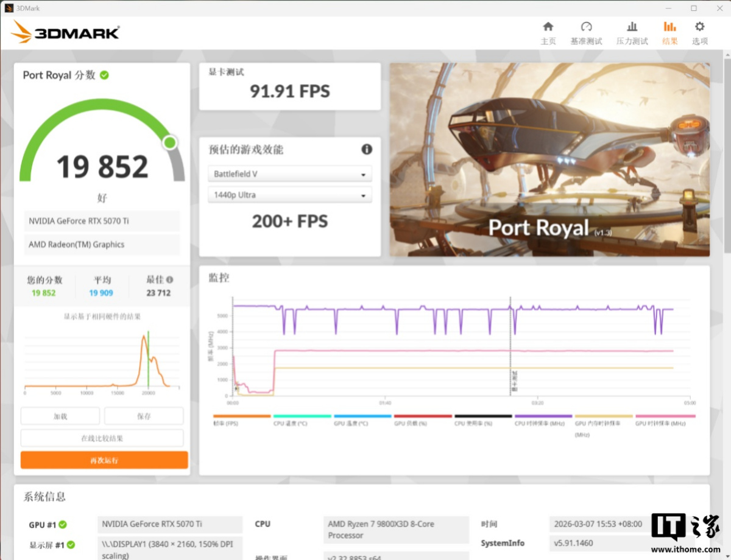
Task: Click the SystemInfo v5.91.1460 value
Action: pyautogui.click(x=574, y=543)
